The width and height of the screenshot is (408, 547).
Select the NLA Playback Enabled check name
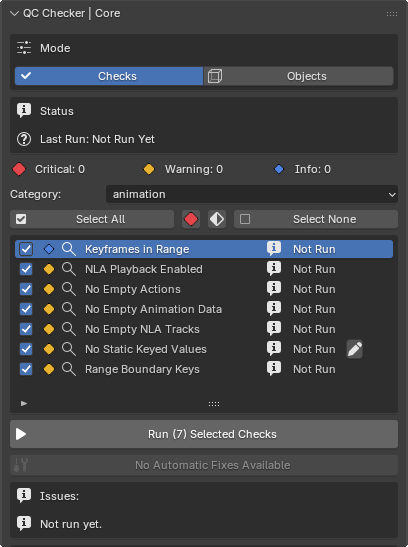pos(144,269)
